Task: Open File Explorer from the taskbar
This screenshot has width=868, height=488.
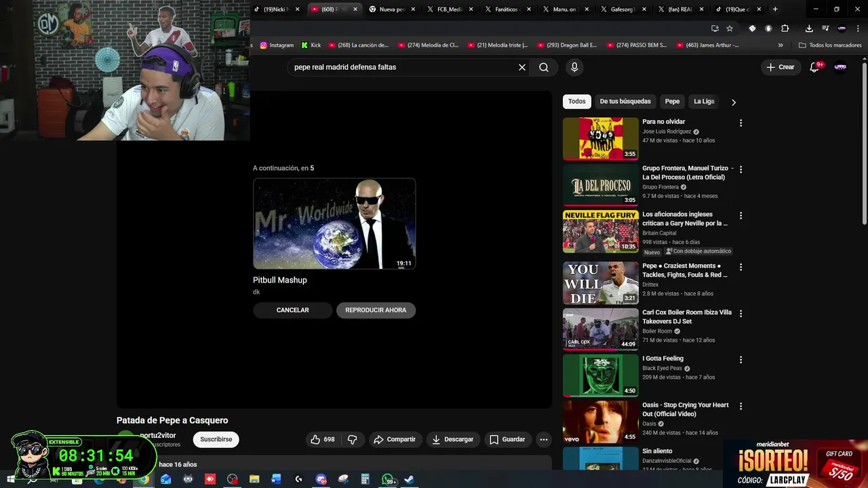Action: [254, 479]
